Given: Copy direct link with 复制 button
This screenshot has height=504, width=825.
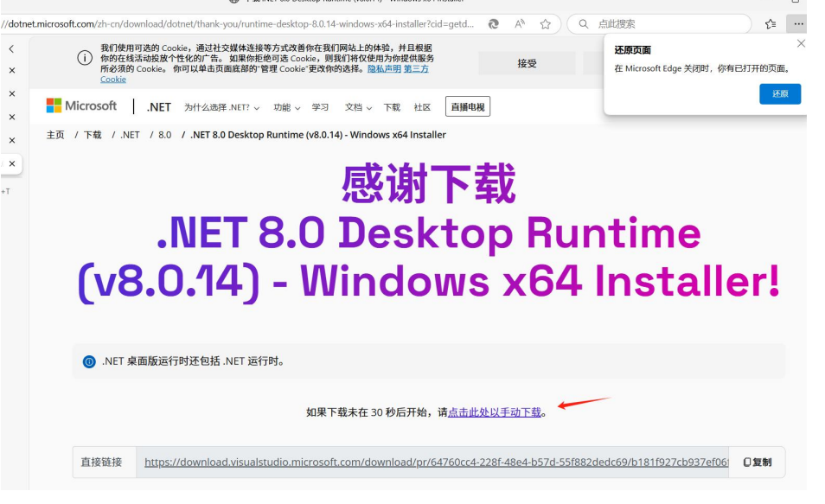Looking at the screenshot, I should tap(758, 462).
